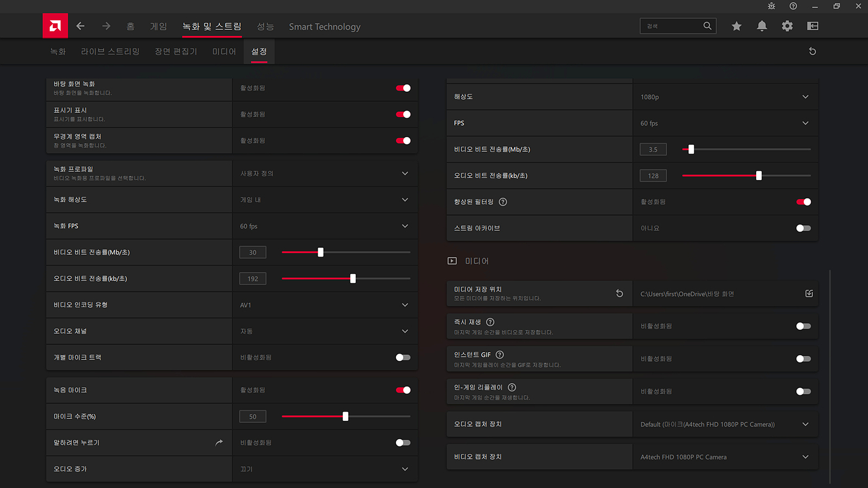The height and width of the screenshot is (488, 868).
Task: Click the bug report icon
Action: tap(771, 6)
